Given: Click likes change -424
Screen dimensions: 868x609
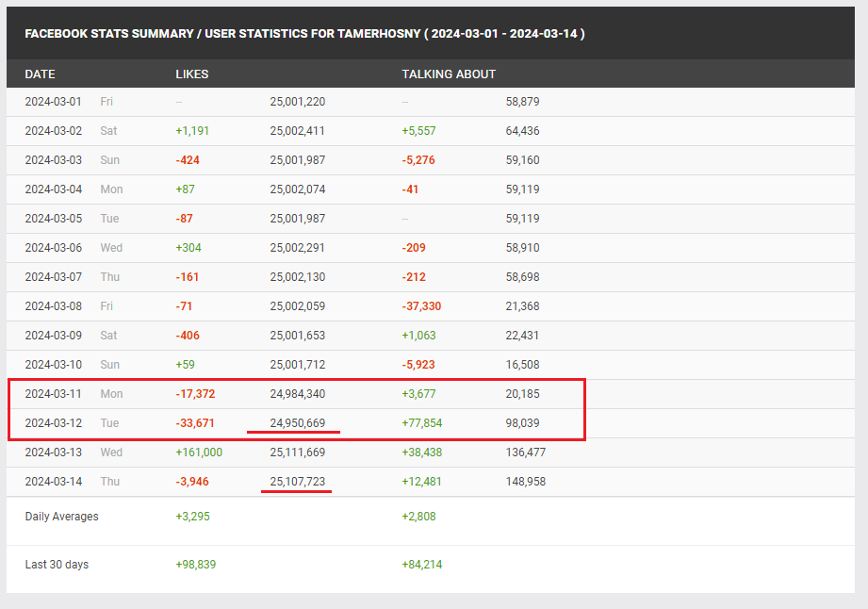Looking at the screenshot, I should (188, 160).
